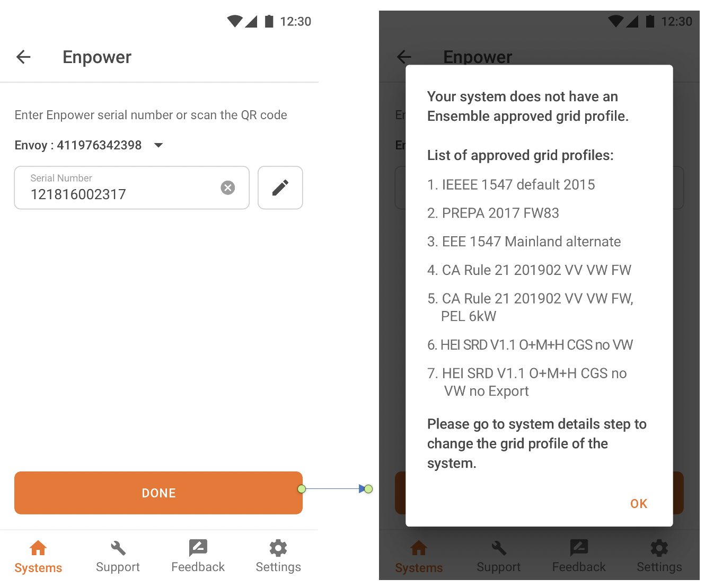The height and width of the screenshot is (588, 705).
Task: Open the Support tab on left screen
Action: (x=118, y=556)
